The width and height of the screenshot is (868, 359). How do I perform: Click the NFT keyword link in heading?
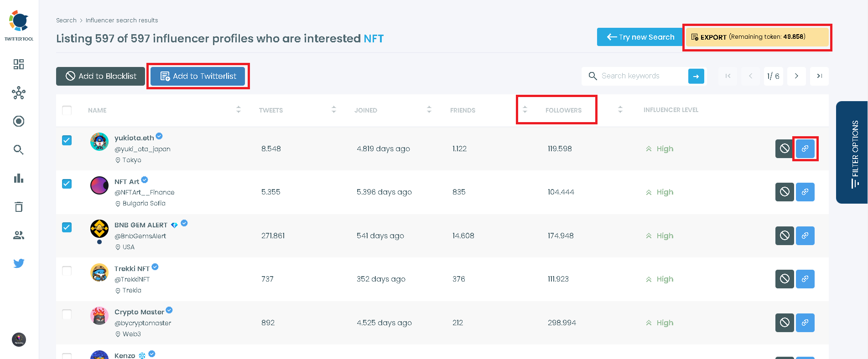[374, 39]
